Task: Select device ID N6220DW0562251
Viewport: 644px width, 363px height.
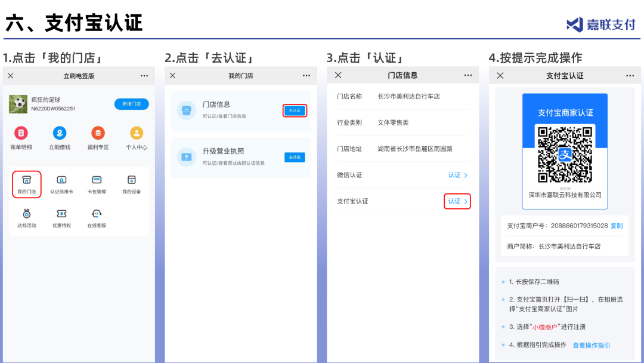Action: [53, 109]
